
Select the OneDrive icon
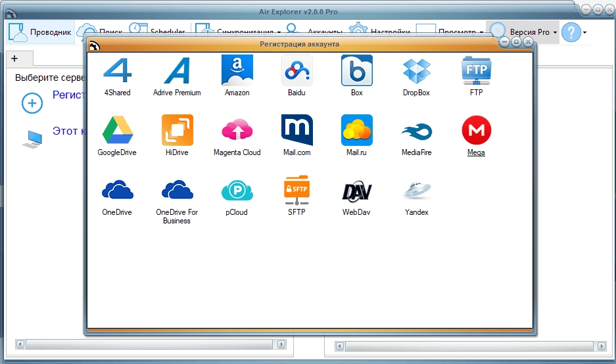pyautogui.click(x=117, y=190)
